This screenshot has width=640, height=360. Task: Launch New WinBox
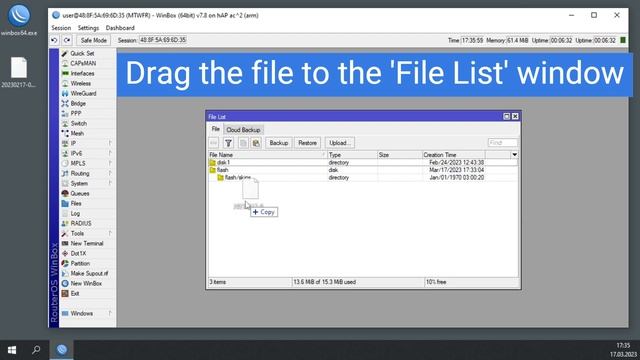(86, 283)
